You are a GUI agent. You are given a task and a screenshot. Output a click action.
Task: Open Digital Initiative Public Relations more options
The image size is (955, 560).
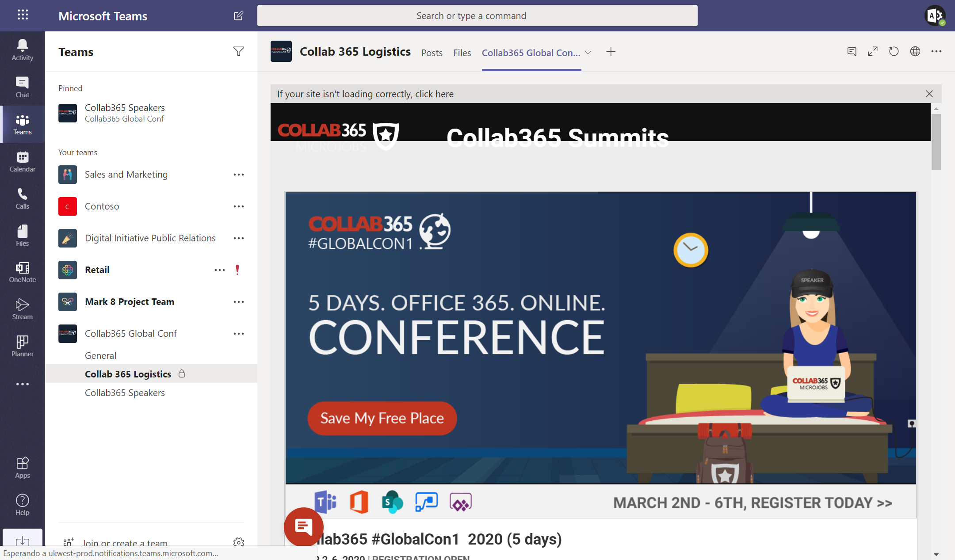point(239,238)
